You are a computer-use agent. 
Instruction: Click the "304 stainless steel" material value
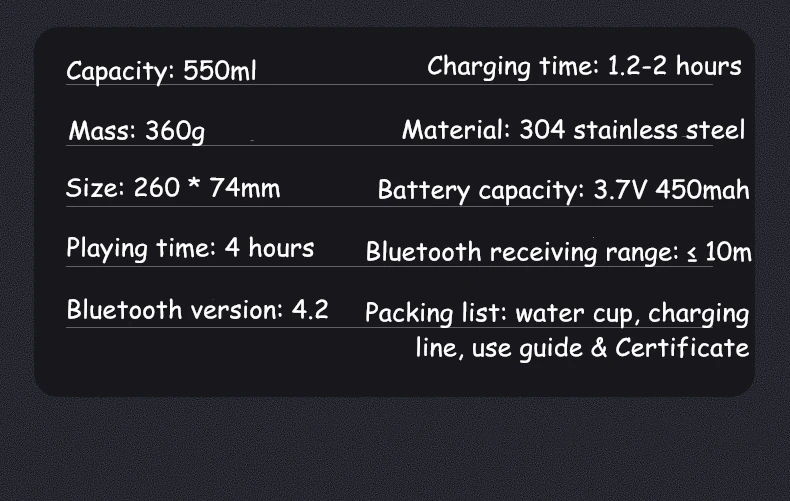pos(632,130)
